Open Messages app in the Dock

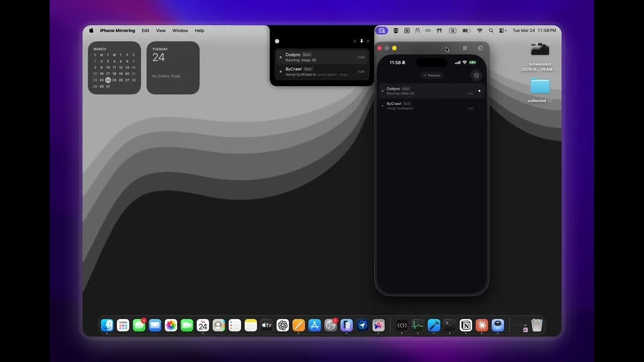(x=139, y=325)
